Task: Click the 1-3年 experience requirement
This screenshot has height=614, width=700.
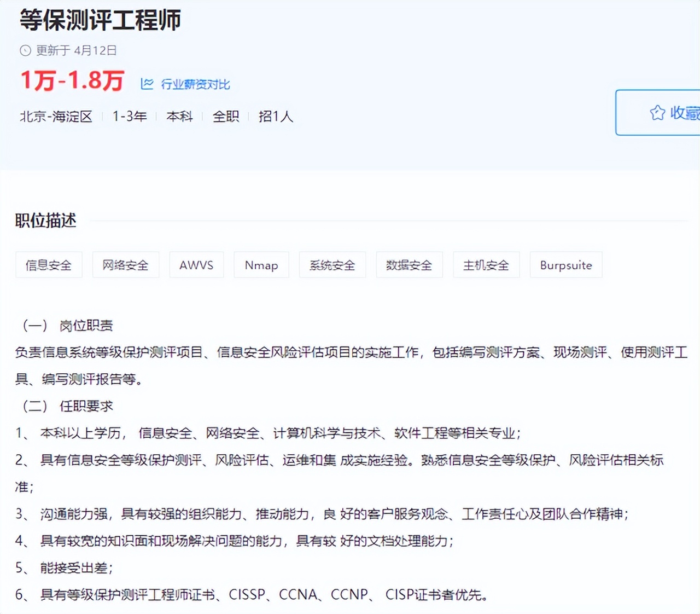Action: pyautogui.click(x=130, y=117)
